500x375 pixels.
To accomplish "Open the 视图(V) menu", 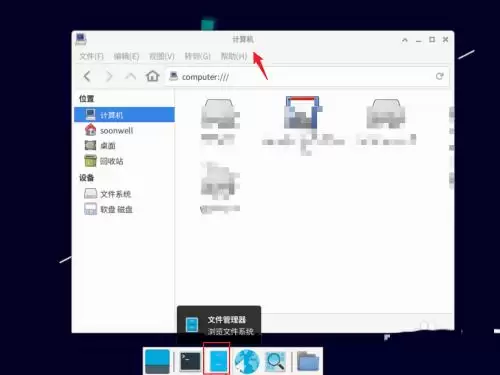I will pos(162,56).
